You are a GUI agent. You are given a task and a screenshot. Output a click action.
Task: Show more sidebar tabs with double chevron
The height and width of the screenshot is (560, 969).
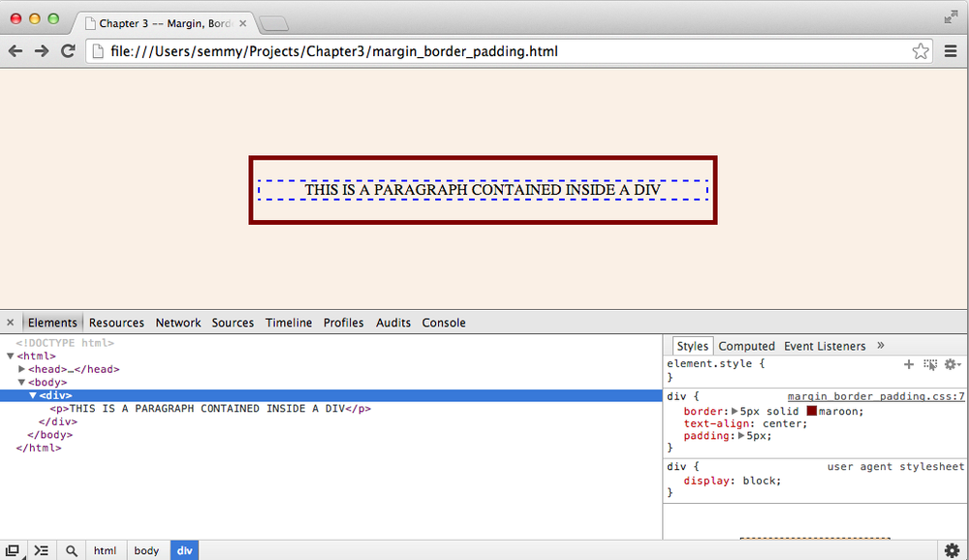(x=881, y=346)
